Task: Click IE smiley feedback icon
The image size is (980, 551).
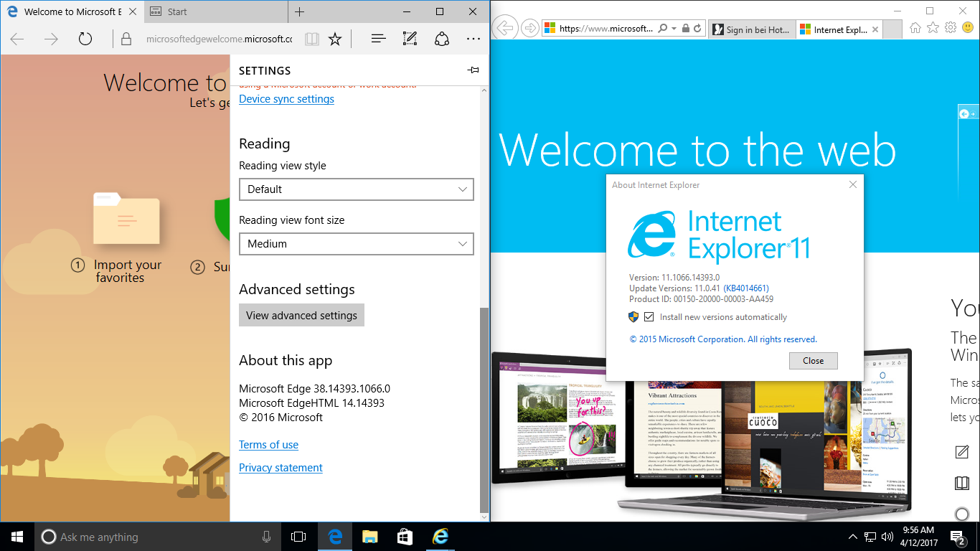Action: (x=968, y=28)
